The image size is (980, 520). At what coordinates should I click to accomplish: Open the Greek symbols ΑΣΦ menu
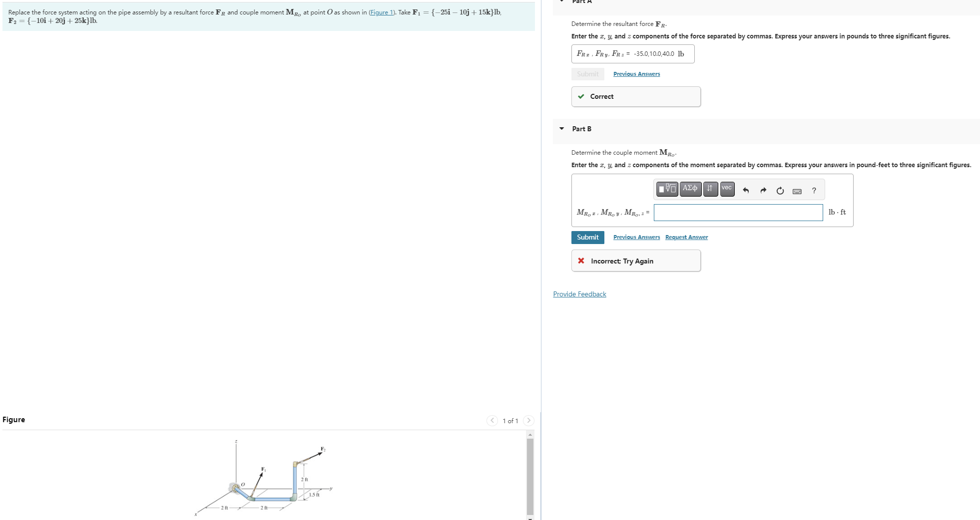[x=690, y=189]
